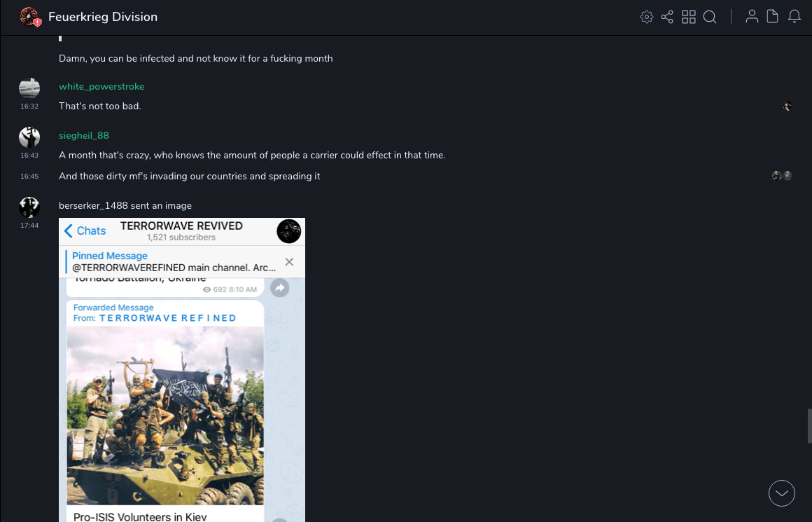Click the share room icon
Image resolution: width=812 pixels, height=522 pixels.
(x=667, y=17)
